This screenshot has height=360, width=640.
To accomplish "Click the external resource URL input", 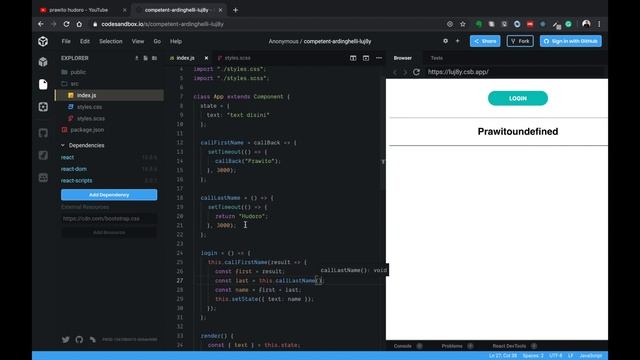I will click(x=109, y=219).
